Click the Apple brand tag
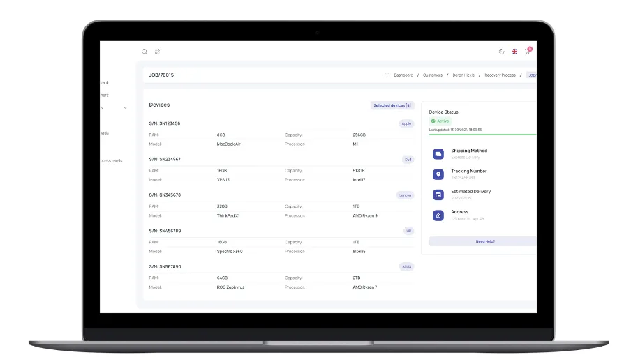Screen dimensions: 624x364 [406, 123]
